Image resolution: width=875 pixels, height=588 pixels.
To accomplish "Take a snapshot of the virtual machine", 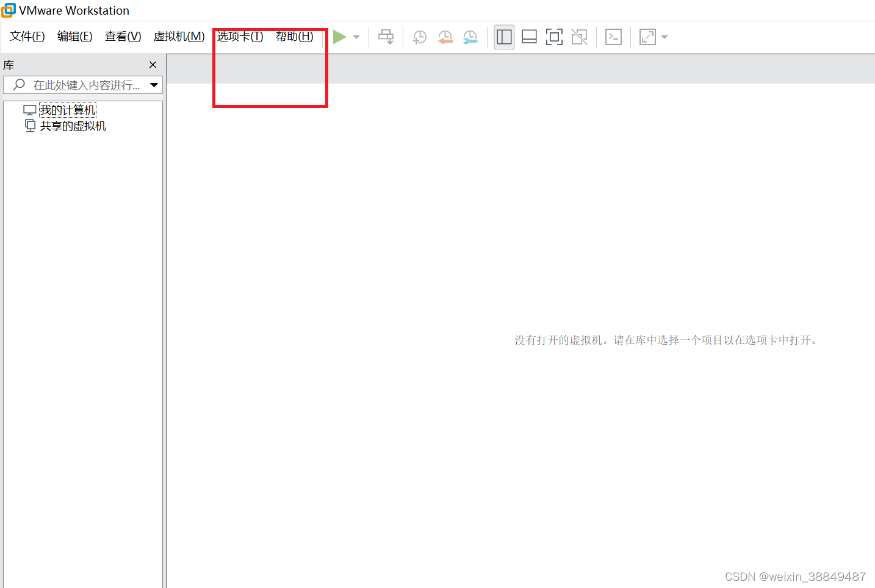I will [x=419, y=37].
